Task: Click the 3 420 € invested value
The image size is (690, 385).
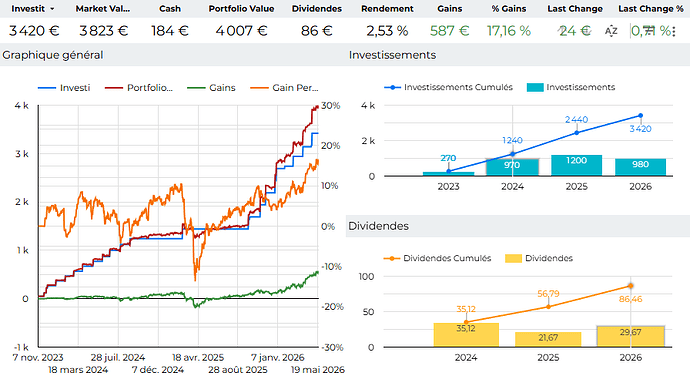Action: [34, 31]
